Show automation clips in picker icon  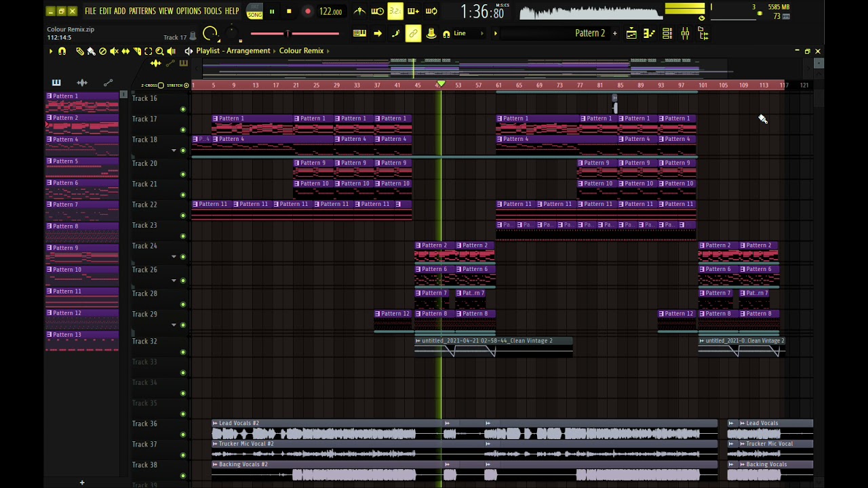108,83
